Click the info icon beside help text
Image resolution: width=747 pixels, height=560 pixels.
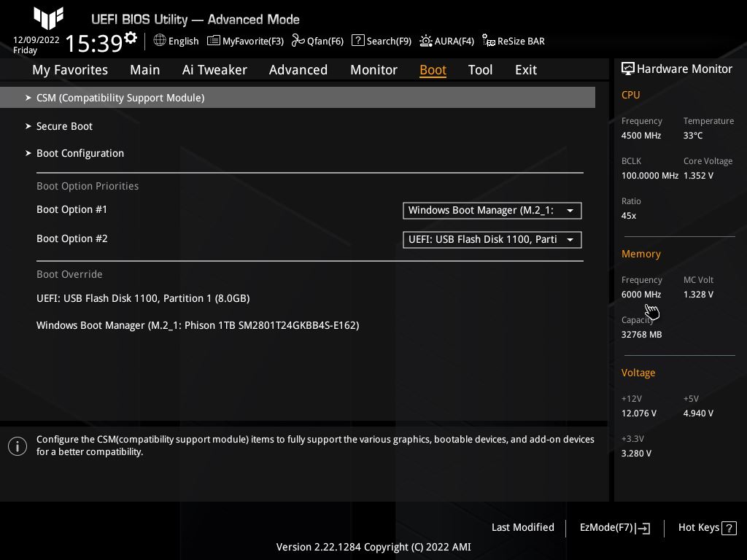coord(18,446)
